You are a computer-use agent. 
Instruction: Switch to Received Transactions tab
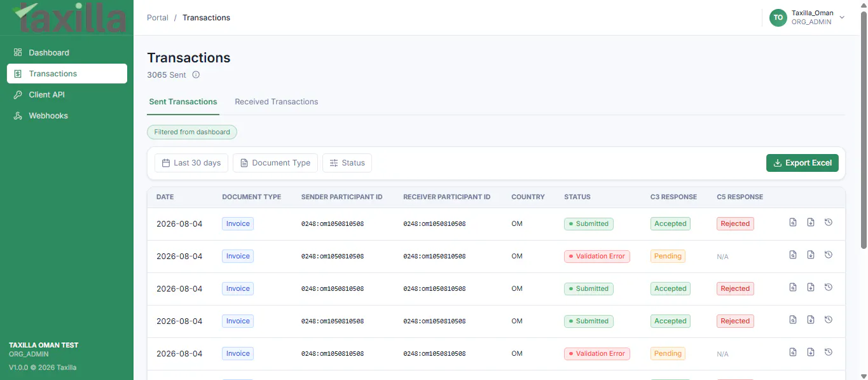[x=277, y=102]
